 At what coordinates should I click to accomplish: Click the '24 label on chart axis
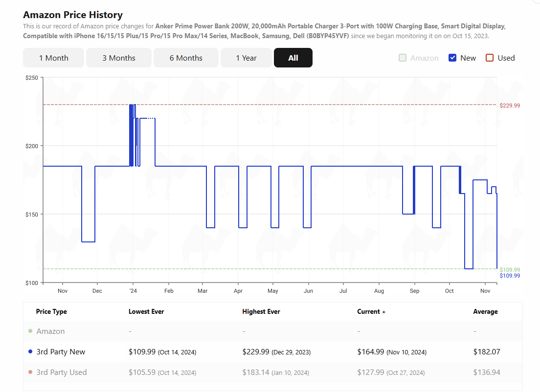pyautogui.click(x=133, y=291)
